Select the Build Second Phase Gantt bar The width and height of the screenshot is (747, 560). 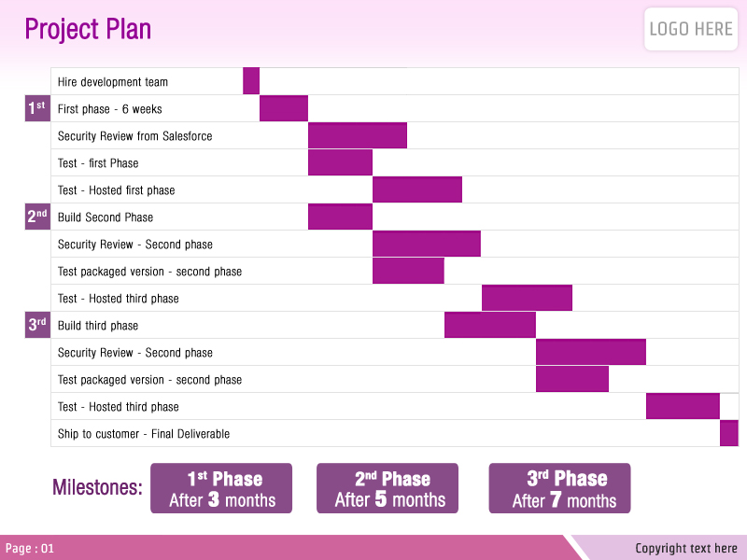[x=340, y=217]
